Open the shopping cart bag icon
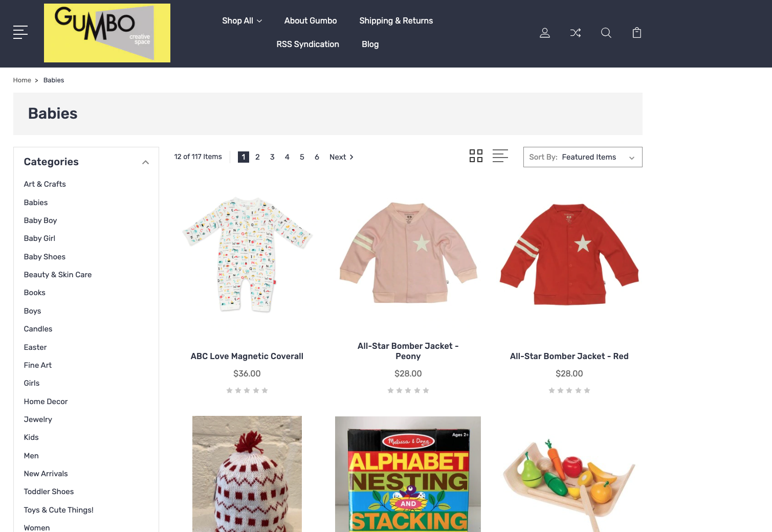The image size is (772, 532). (637, 33)
